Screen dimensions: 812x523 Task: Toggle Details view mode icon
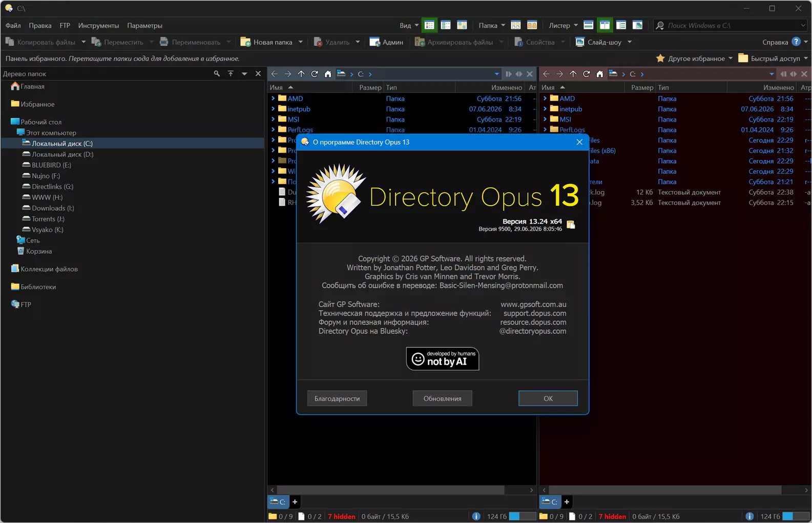(x=429, y=25)
